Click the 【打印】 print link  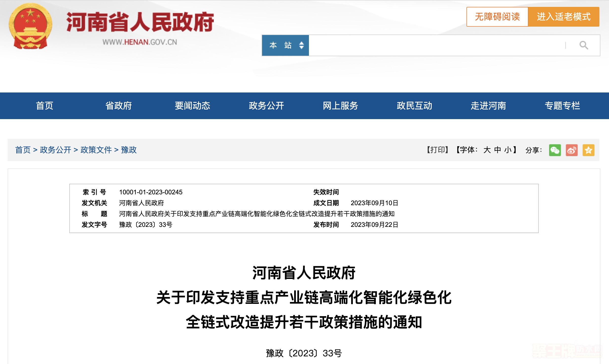(x=437, y=150)
